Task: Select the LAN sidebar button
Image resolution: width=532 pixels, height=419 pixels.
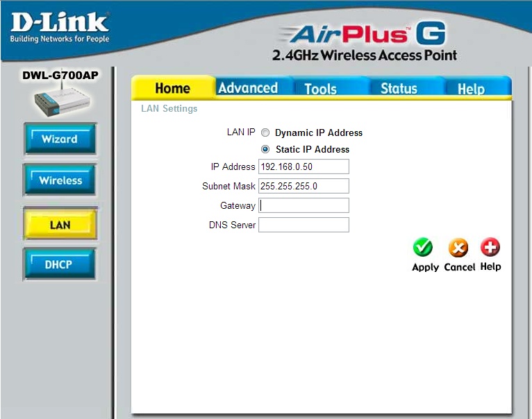Action: click(x=60, y=225)
